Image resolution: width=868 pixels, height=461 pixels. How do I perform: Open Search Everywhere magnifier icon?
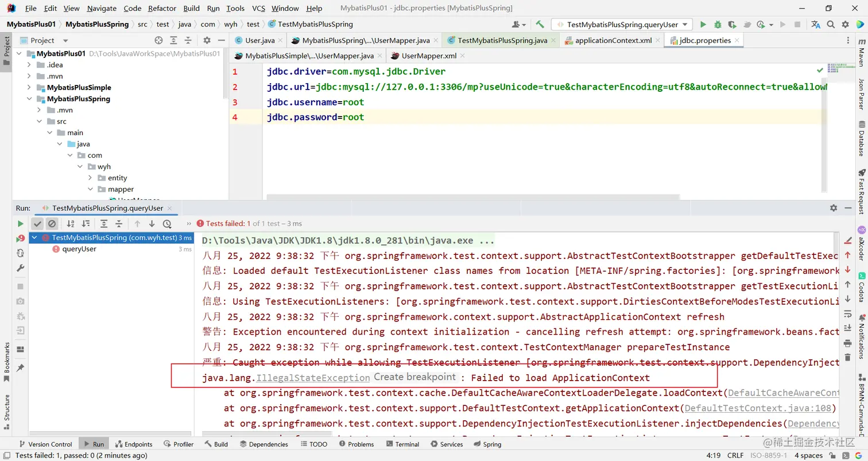(x=831, y=25)
